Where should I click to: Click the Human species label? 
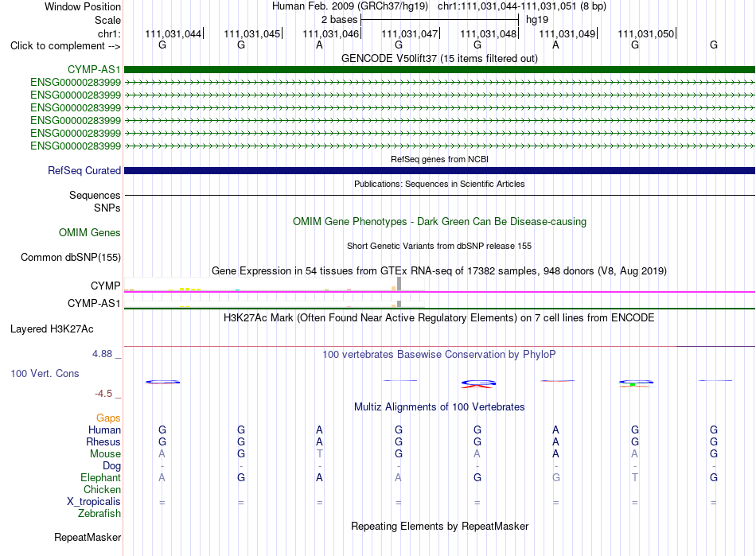(x=104, y=430)
